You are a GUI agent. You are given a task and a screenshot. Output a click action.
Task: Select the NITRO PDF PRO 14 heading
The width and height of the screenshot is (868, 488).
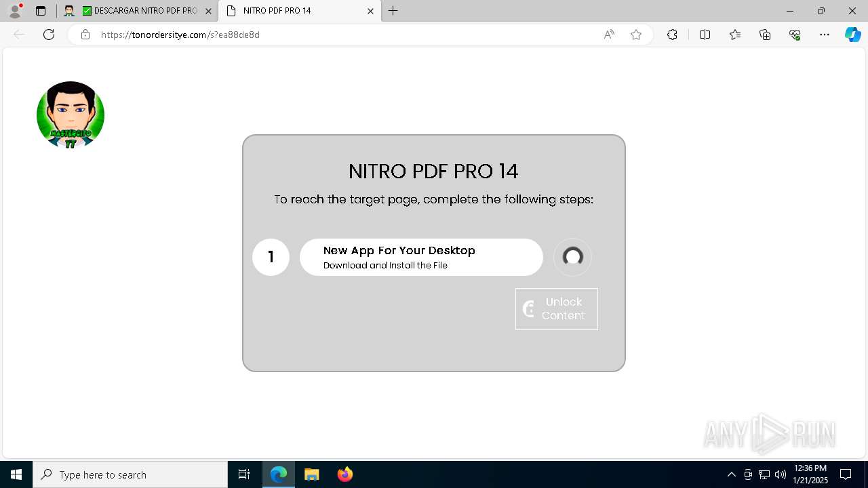point(433,171)
